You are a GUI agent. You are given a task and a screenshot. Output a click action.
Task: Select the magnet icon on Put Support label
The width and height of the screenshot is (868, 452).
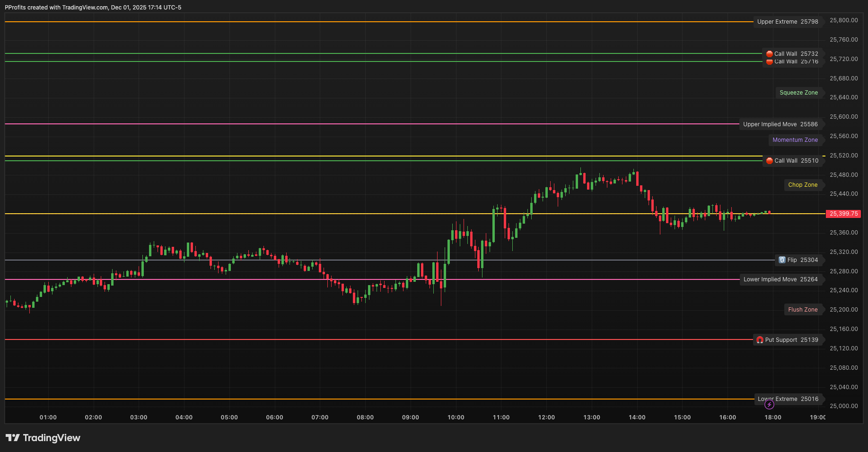(x=760, y=339)
